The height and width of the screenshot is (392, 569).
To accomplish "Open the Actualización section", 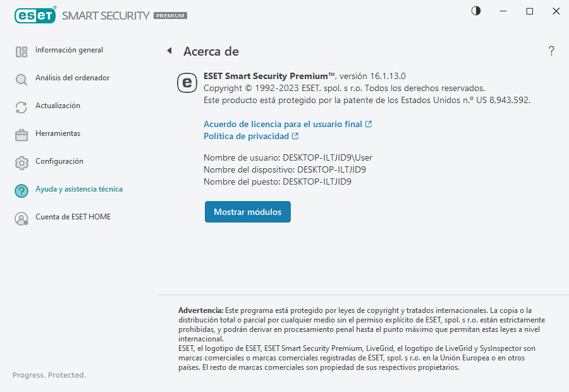I will pyautogui.click(x=58, y=106).
